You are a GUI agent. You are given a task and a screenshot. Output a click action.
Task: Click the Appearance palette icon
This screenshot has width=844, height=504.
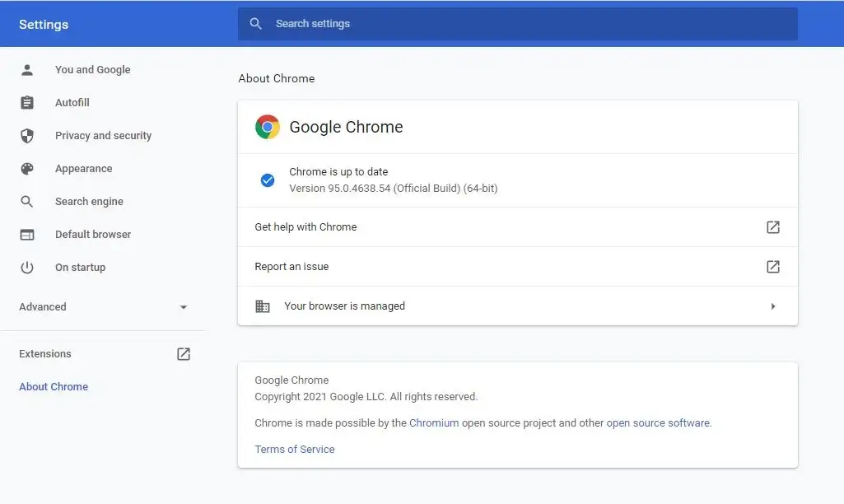pyautogui.click(x=27, y=169)
